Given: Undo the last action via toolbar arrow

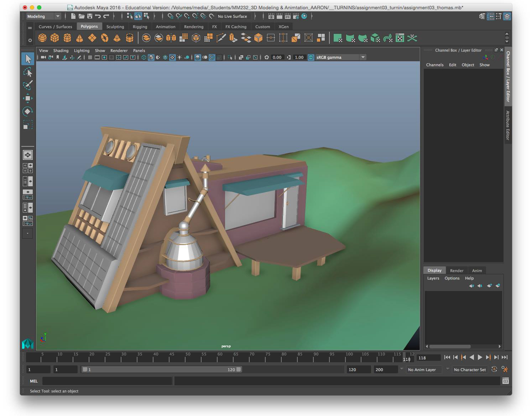Looking at the screenshot, I should click(98, 16).
